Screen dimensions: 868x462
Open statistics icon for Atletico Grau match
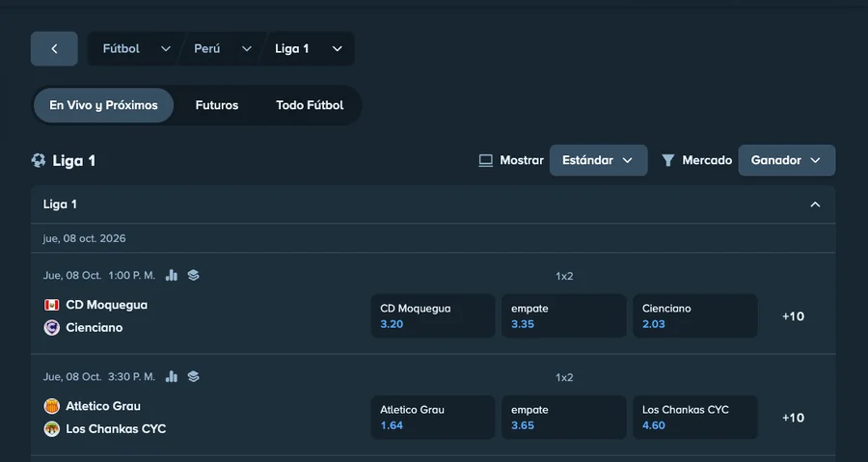(x=172, y=376)
